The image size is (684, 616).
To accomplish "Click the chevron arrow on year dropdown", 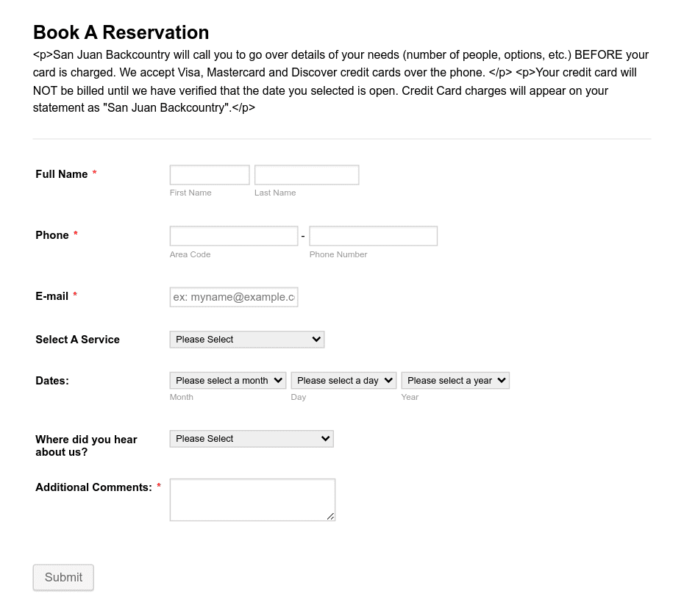I will click(x=501, y=381).
